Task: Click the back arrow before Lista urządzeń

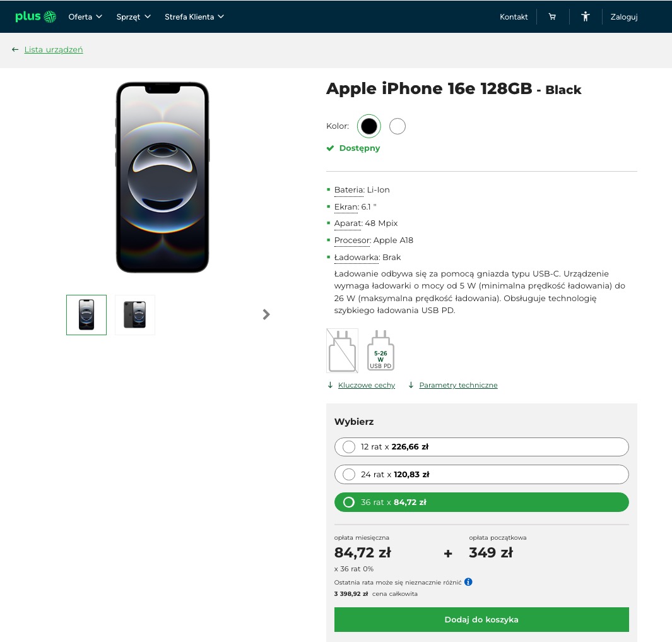Action: (15, 50)
